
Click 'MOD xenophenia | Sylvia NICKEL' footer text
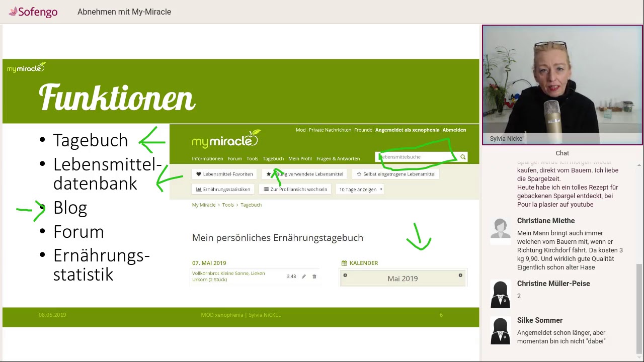(241, 315)
